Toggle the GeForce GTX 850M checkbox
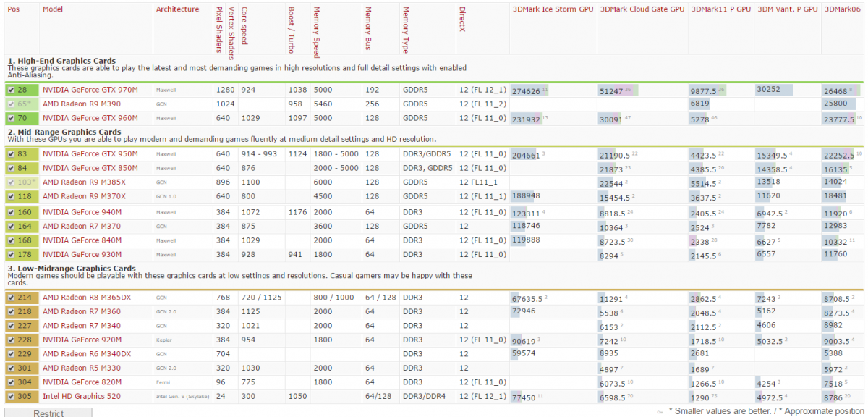This screenshot has height=417, width=868. coord(11,168)
